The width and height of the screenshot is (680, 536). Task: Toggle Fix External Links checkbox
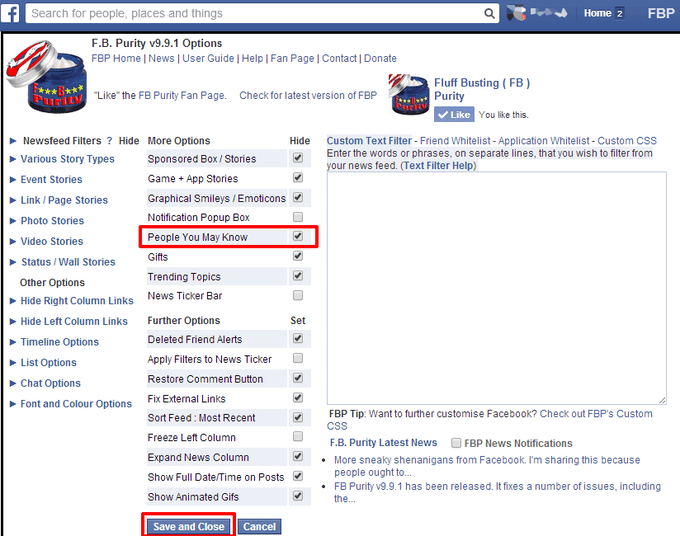298,398
